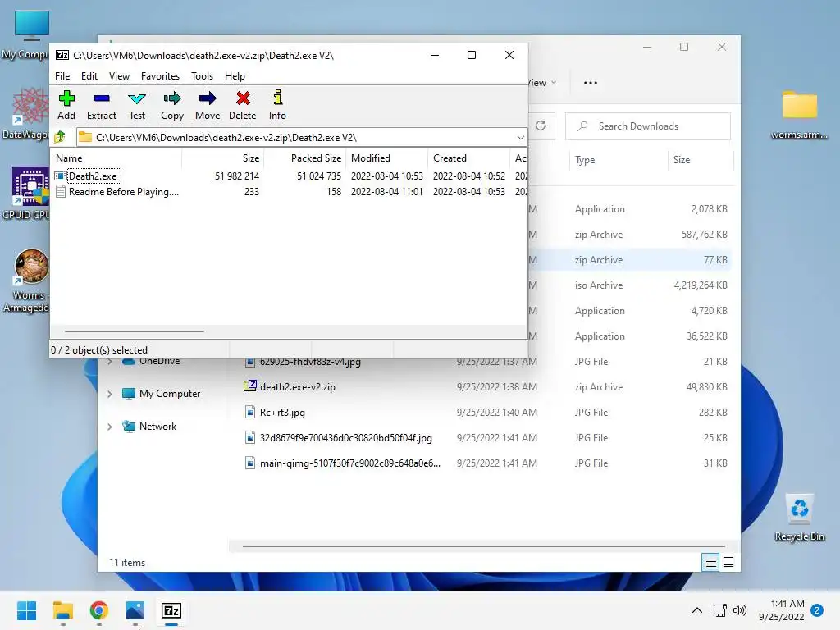Open the Tools menu
The width and height of the screenshot is (840, 630).
tap(202, 76)
